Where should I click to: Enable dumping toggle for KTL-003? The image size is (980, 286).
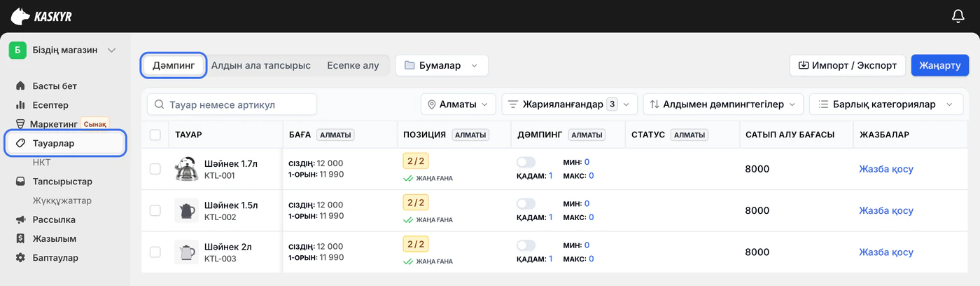click(x=526, y=245)
